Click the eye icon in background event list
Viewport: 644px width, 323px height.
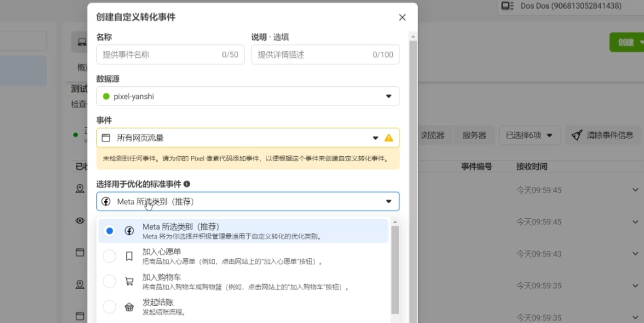(79, 221)
